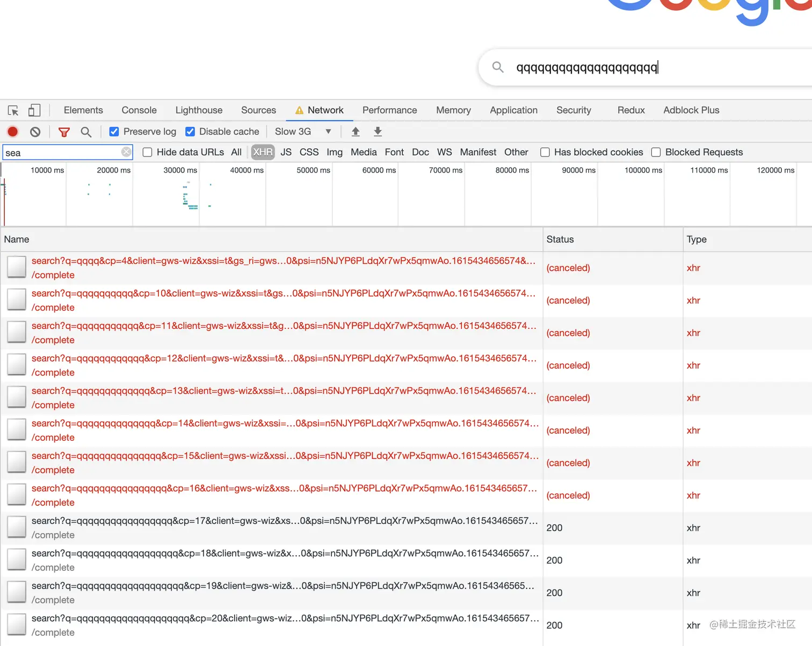The width and height of the screenshot is (812, 646).
Task: Toggle the device toolbar icon
Action: 34,110
